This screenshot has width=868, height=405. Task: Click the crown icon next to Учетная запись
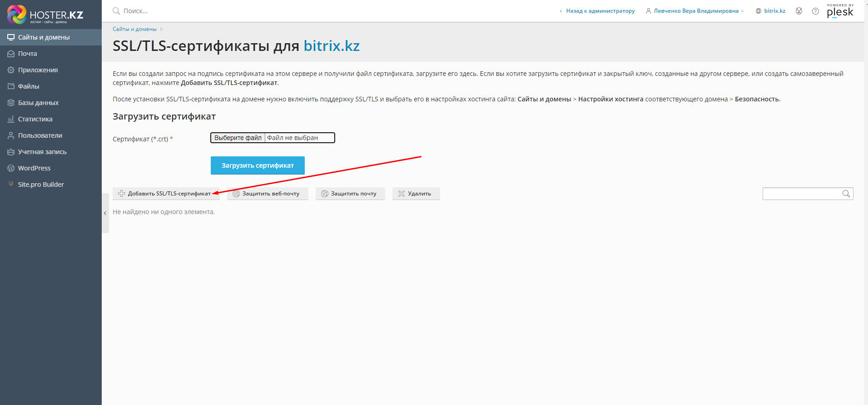click(x=11, y=152)
